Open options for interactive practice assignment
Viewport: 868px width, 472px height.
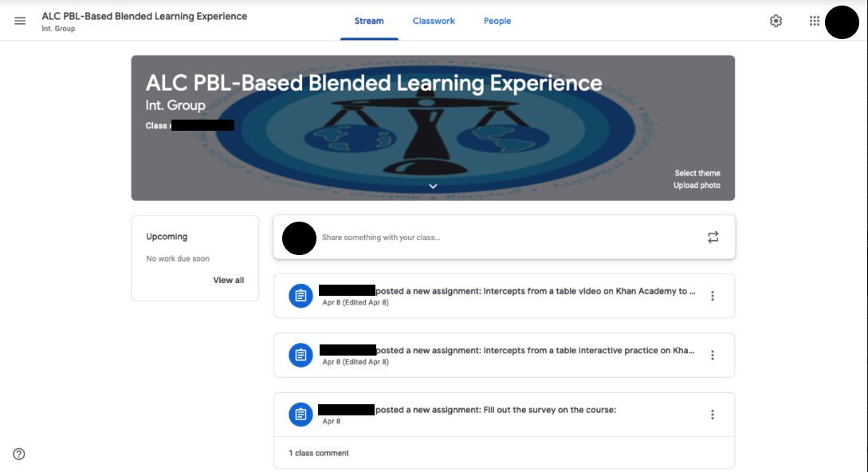click(x=713, y=355)
